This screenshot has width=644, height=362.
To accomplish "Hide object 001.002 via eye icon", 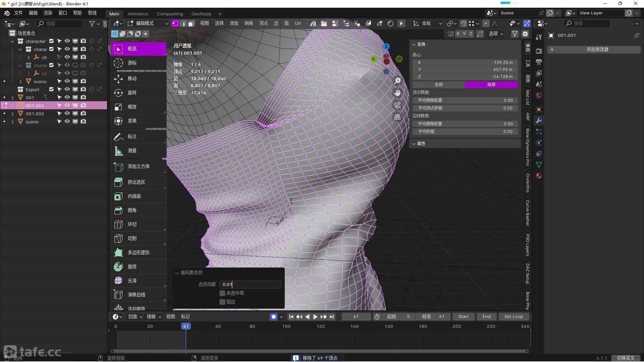I will click(x=67, y=114).
